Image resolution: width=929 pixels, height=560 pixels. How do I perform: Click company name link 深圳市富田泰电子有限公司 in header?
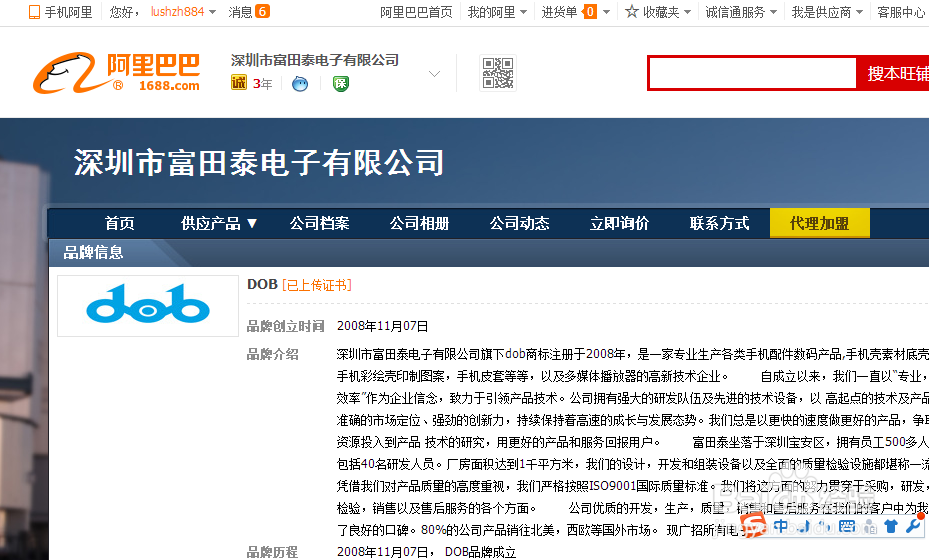pos(315,60)
